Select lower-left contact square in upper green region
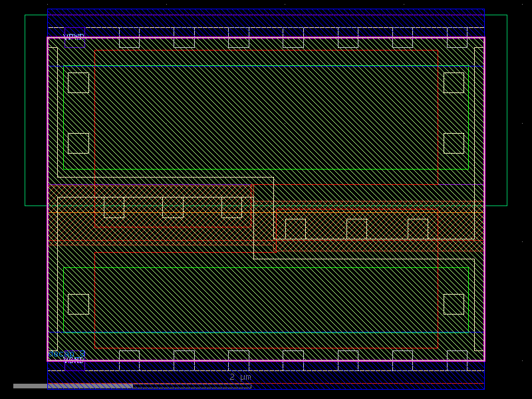 (78, 143)
